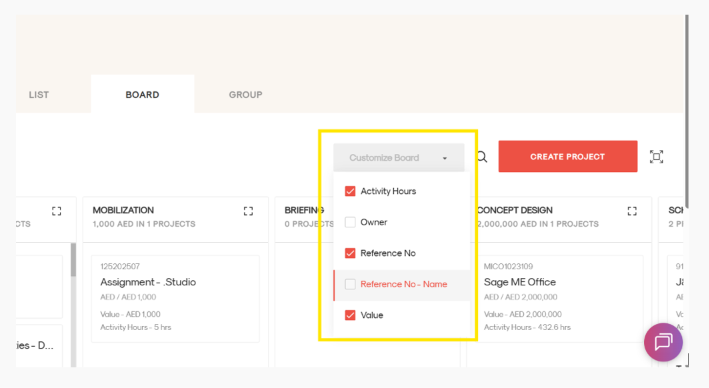Click the Briefing column header
This screenshot has height=388, width=709.
304,210
